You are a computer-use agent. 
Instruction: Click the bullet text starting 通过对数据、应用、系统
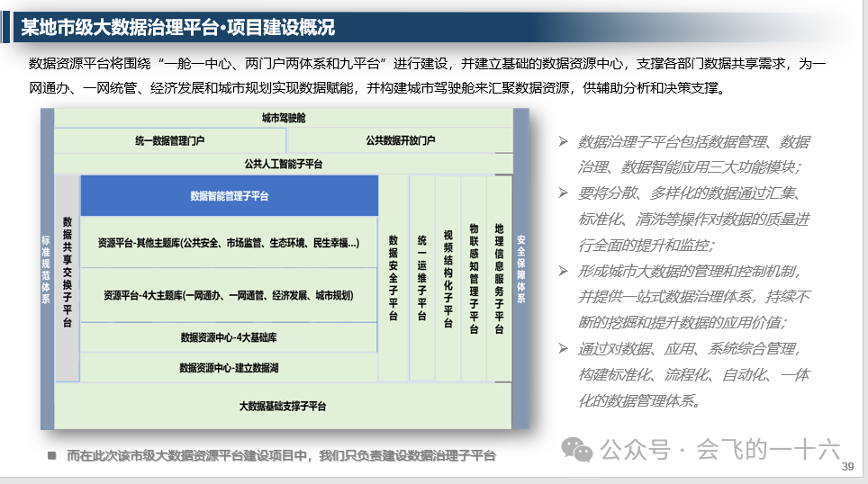pyautogui.click(x=694, y=374)
